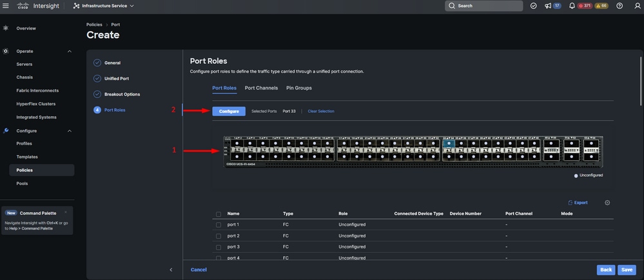Check the port 4 row checkbox
The image size is (644, 280).
pos(219,258)
